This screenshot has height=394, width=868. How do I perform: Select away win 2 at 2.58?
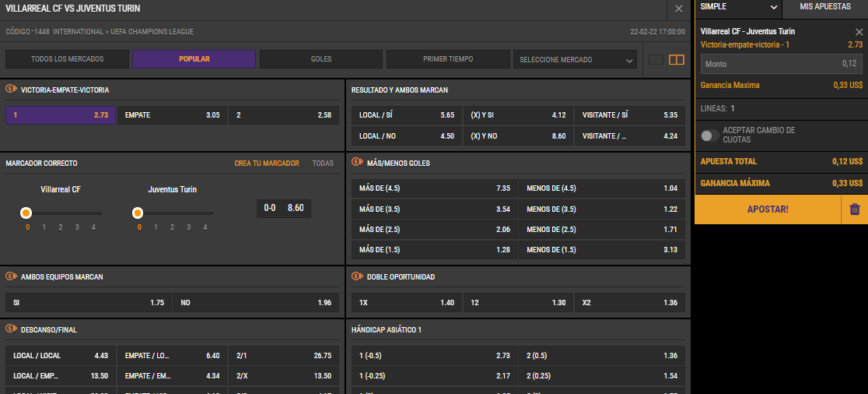(x=283, y=115)
